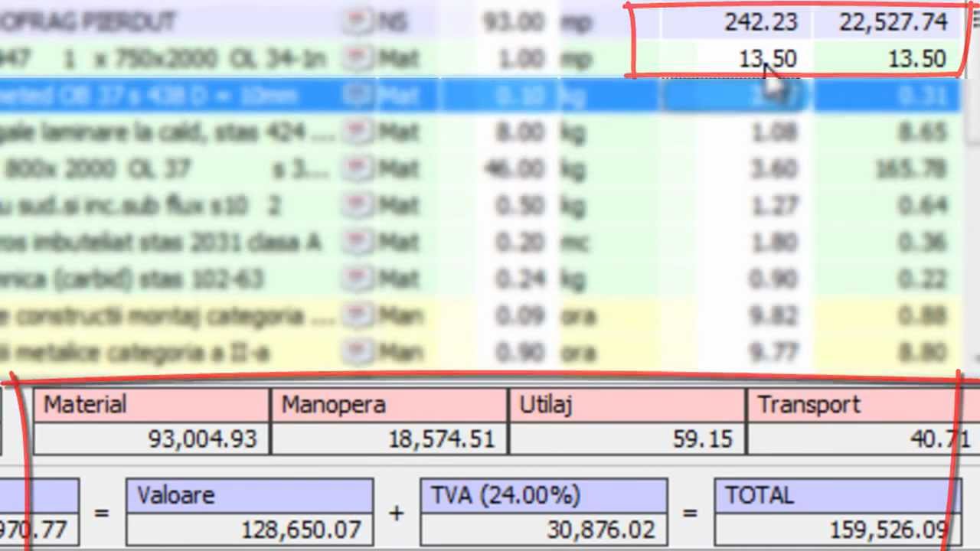Click the icon beside NS in the PIERDUT row

(358, 22)
